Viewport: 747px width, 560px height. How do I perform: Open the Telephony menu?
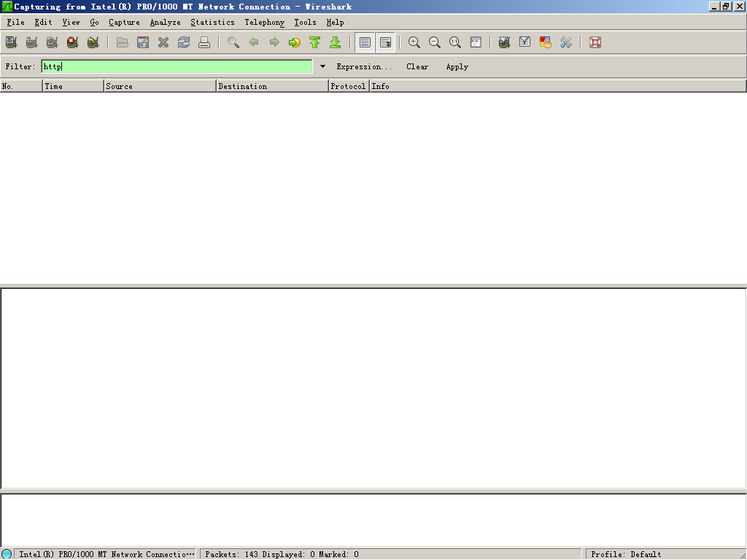pos(264,23)
